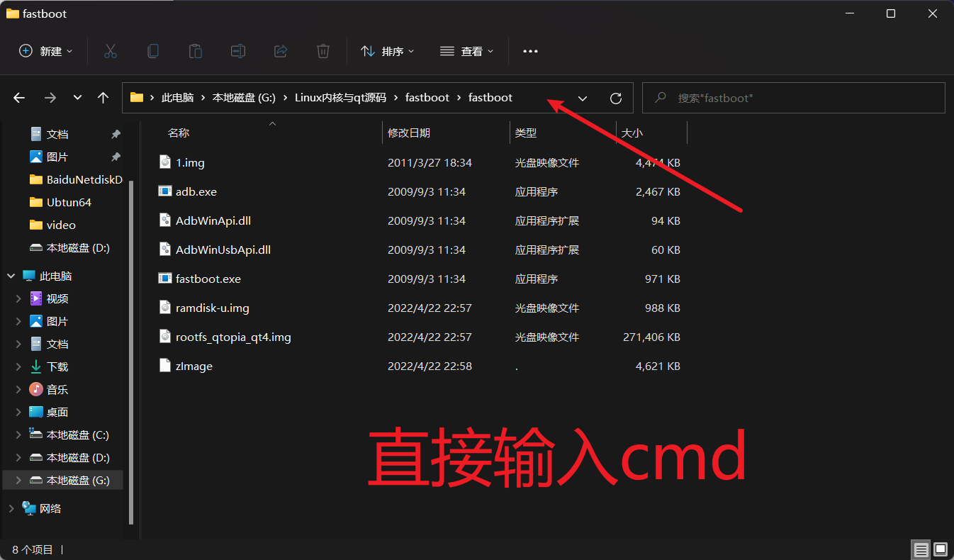Click the 此电脑 breadcrumb segment

(177, 98)
